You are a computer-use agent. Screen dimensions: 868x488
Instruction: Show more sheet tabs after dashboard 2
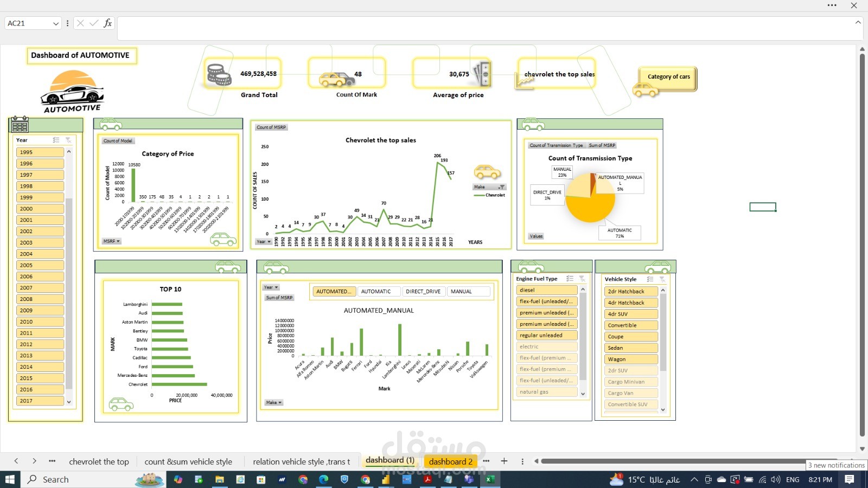click(x=486, y=461)
